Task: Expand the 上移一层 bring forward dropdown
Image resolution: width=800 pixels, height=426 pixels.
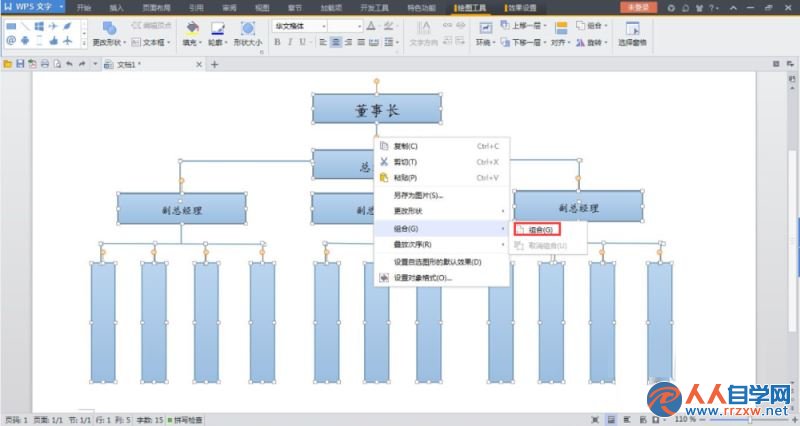Action: tap(545, 26)
